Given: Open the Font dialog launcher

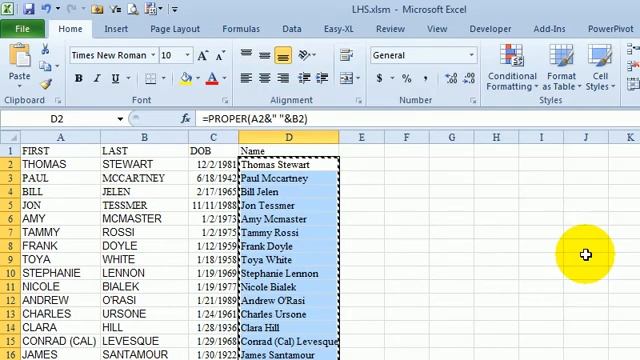Looking at the screenshot, I should (225, 100).
